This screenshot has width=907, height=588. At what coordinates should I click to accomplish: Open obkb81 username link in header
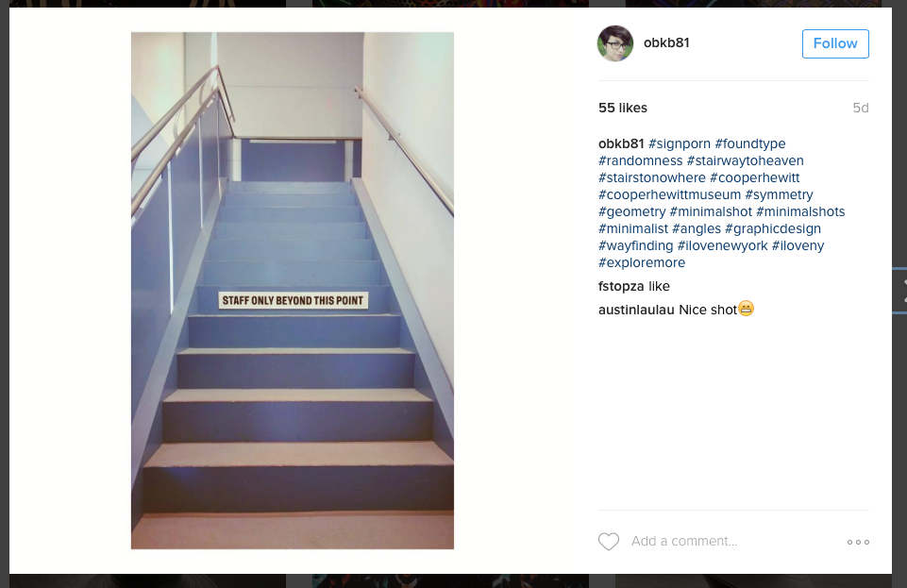tap(666, 42)
